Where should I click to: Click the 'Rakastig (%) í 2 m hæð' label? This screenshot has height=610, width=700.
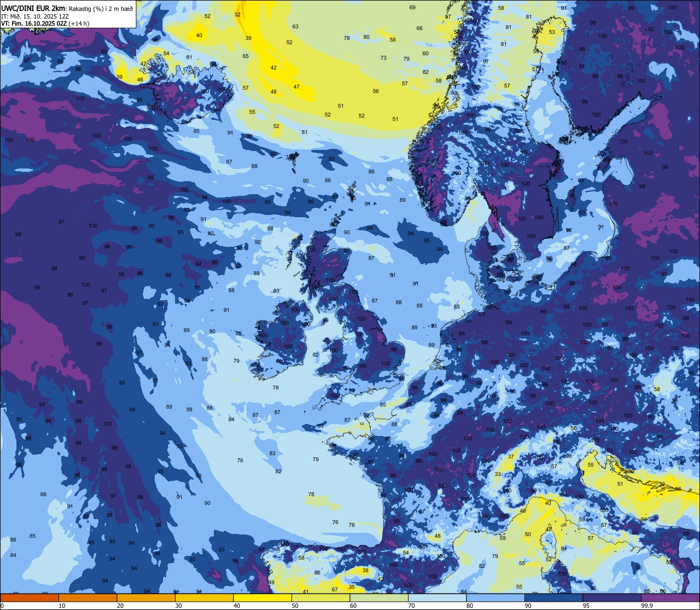click(x=101, y=8)
